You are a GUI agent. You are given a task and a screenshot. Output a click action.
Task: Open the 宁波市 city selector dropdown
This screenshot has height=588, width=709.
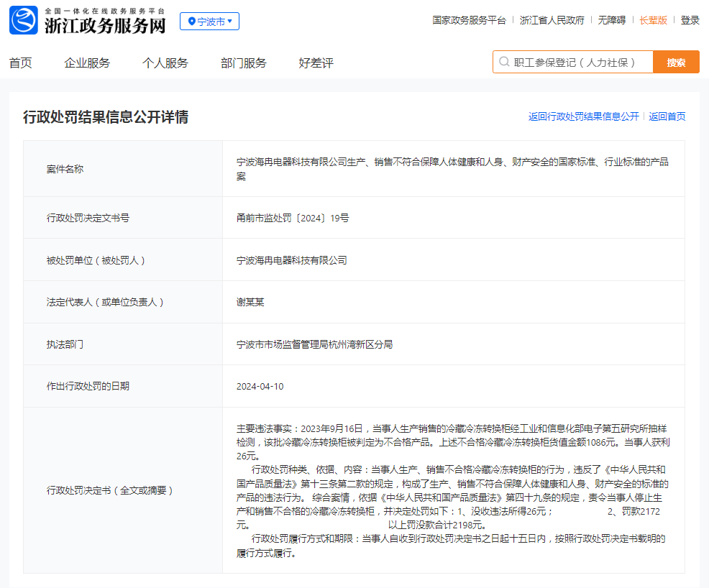[209, 22]
